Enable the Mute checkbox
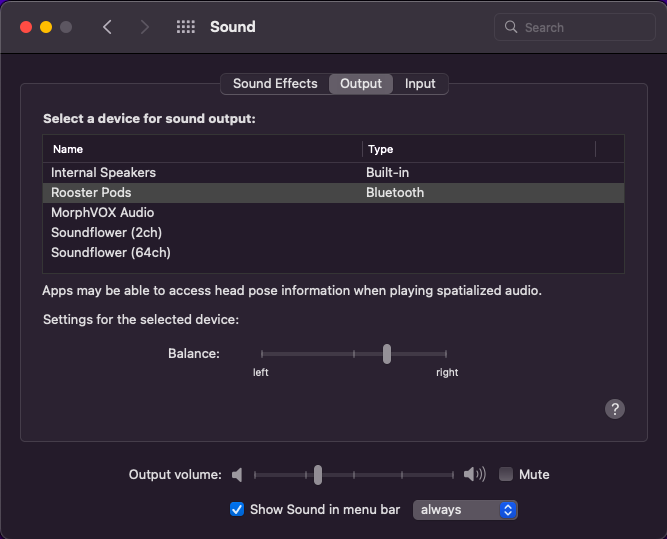Viewport: 667px width, 539px height. 506,475
